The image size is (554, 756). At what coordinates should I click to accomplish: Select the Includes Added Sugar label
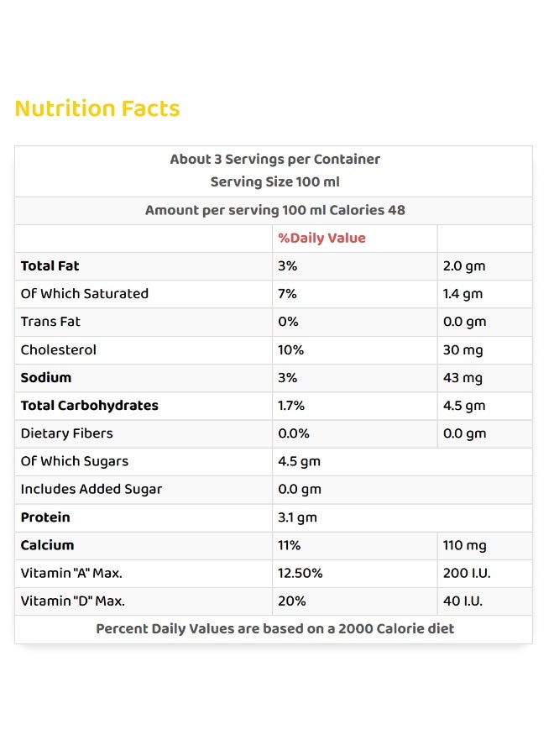[91, 490]
